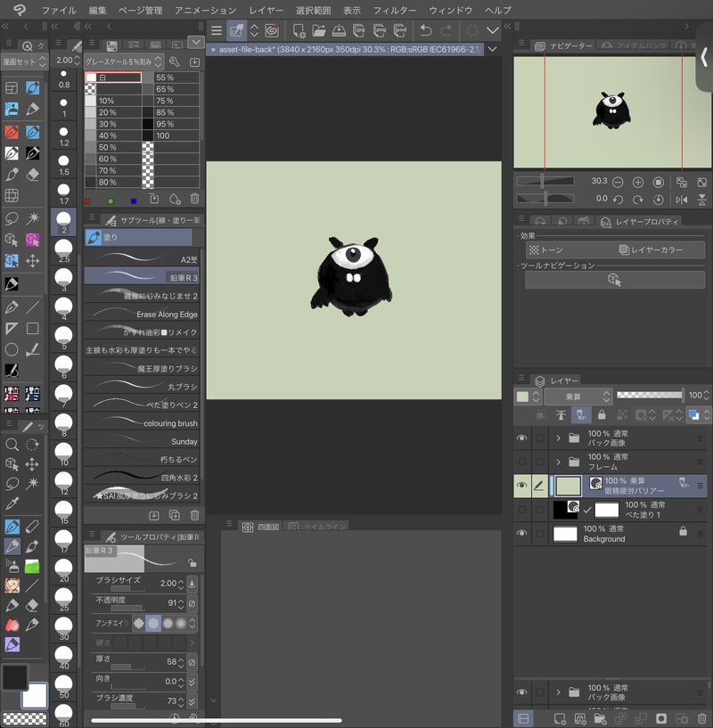This screenshot has height=728, width=713.
Task: Zoom in in Navigator panel
Action: pos(638,183)
